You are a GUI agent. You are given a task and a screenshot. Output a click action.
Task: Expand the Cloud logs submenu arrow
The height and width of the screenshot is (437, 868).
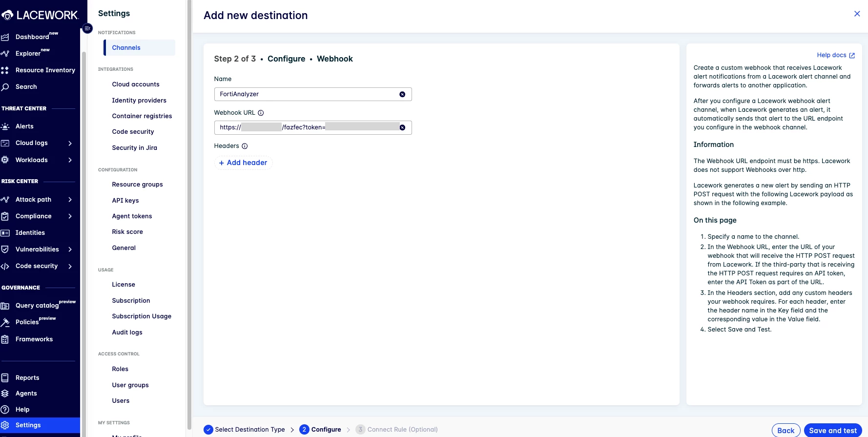coord(70,143)
